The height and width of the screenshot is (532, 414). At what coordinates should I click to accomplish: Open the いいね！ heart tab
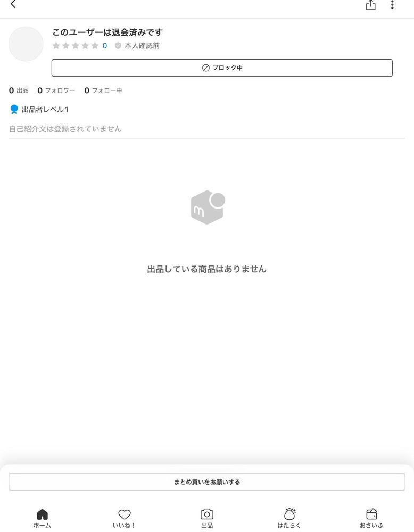click(x=124, y=518)
